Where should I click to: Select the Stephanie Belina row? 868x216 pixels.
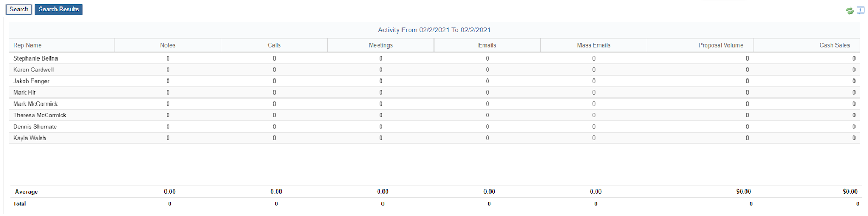click(x=435, y=58)
